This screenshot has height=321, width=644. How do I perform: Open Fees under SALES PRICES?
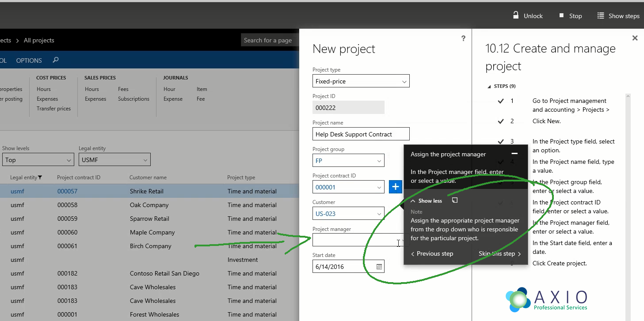click(x=123, y=89)
